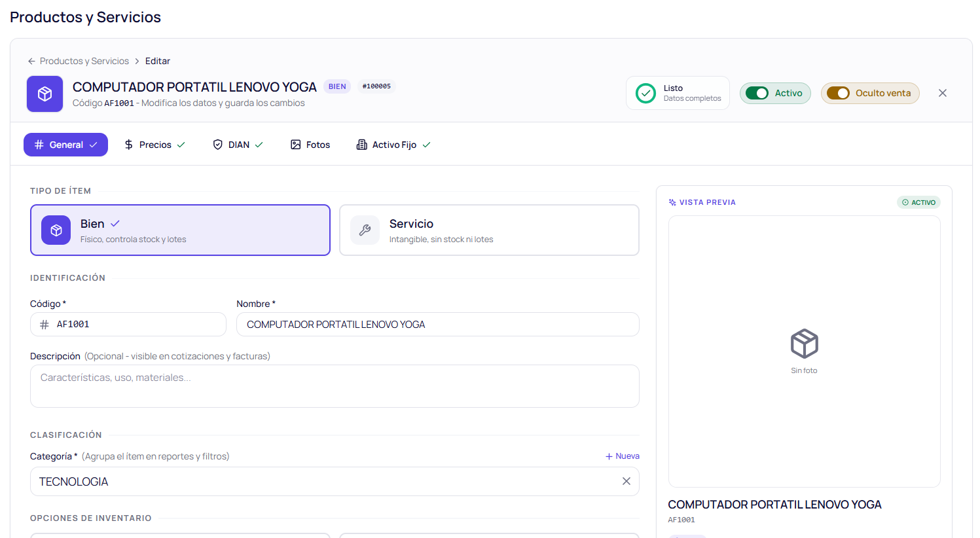Clear the TECNOLOGIA category with its X
The height and width of the screenshot is (538, 980).
(626, 481)
